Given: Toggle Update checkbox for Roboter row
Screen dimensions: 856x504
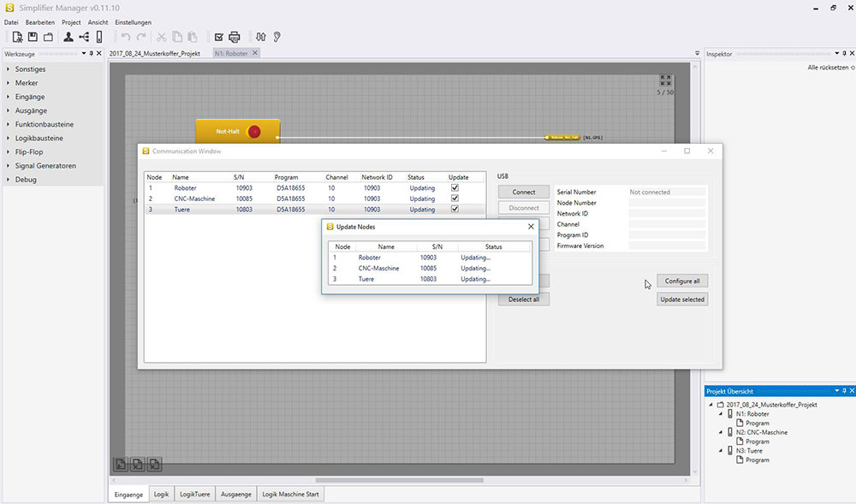Looking at the screenshot, I should pos(455,187).
